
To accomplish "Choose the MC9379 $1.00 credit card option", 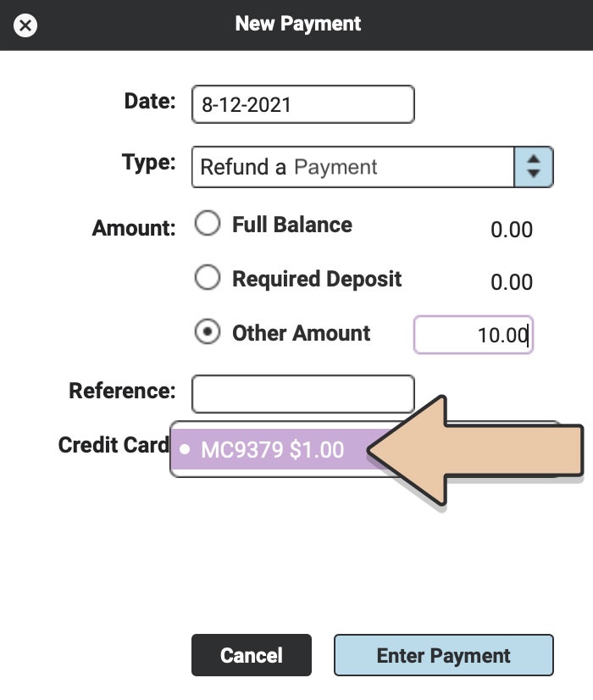I will click(273, 450).
